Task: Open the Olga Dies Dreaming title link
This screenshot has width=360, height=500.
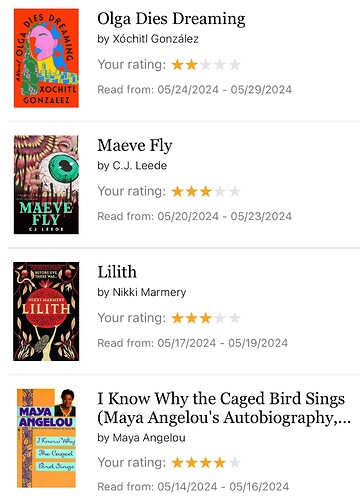Action: (x=171, y=19)
